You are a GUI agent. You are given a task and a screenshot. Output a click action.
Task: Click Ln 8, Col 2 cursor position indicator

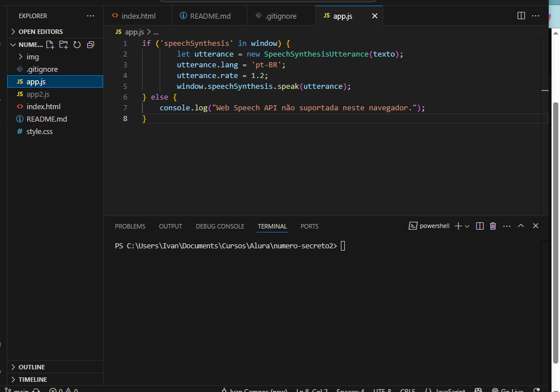coord(312,390)
